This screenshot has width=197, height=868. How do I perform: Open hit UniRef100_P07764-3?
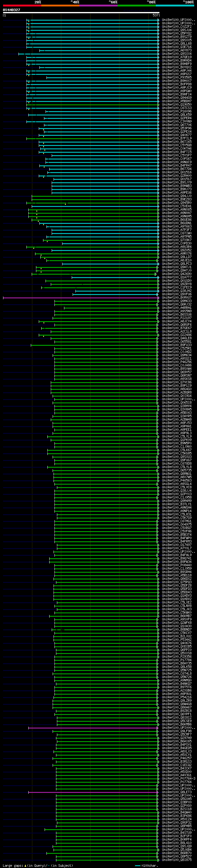click(179, 779)
